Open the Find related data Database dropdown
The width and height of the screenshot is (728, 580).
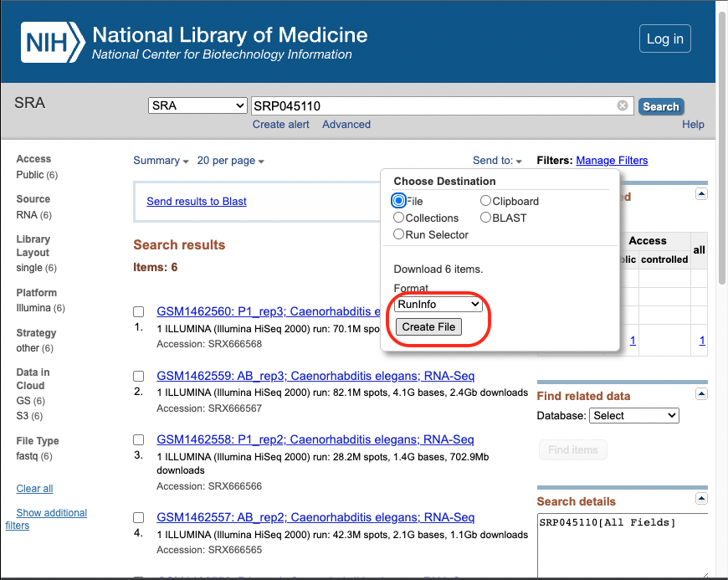[x=633, y=416]
